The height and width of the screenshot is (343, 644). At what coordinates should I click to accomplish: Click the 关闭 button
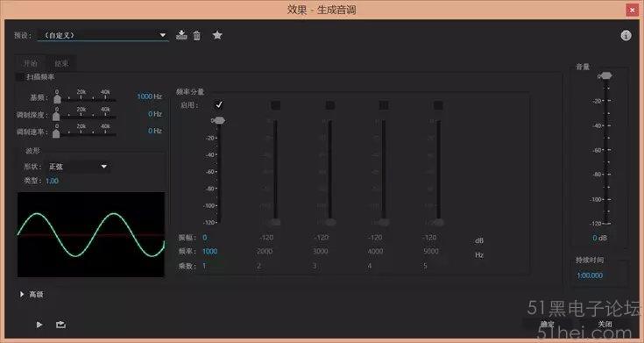pyautogui.click(x=605, y=325)
